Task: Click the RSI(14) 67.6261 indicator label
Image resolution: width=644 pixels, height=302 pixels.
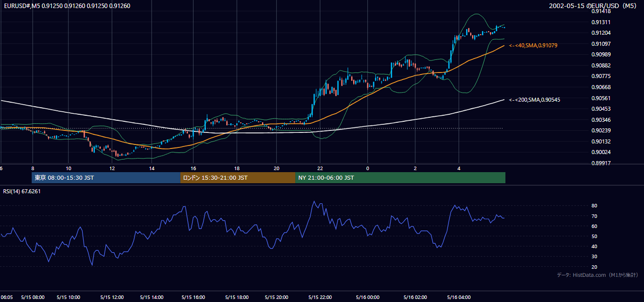Action: coord(22,191)
